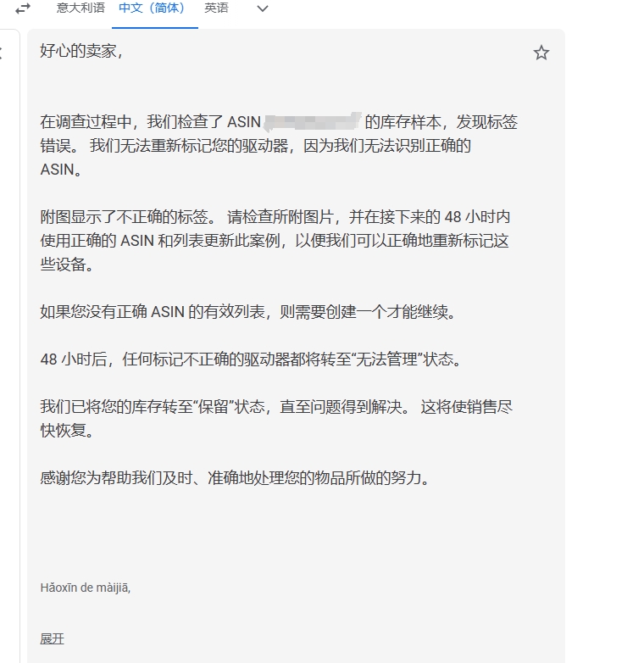Click the greeting 好心的卖家
This screenshot has height=663, width=644.
pos(81,51)
